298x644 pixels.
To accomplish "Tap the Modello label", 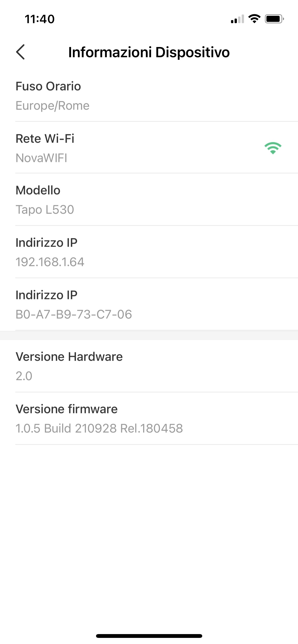I will (x=38, y=190).
